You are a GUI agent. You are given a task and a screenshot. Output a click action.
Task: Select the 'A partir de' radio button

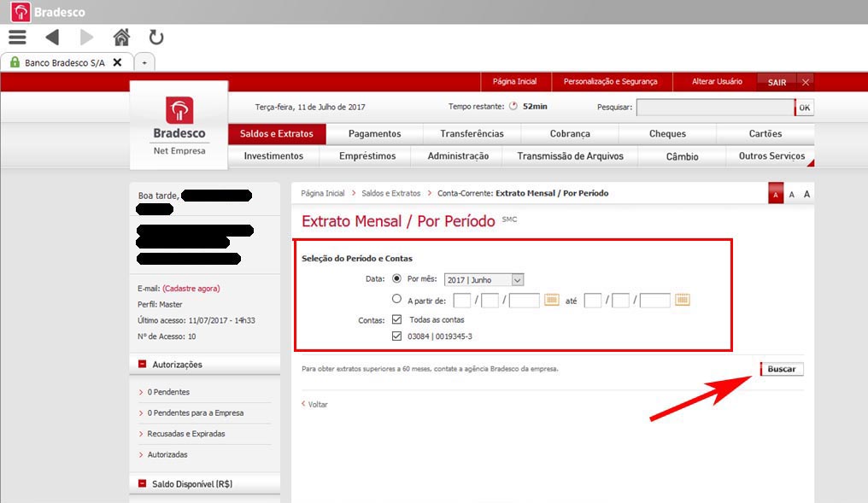396,299
